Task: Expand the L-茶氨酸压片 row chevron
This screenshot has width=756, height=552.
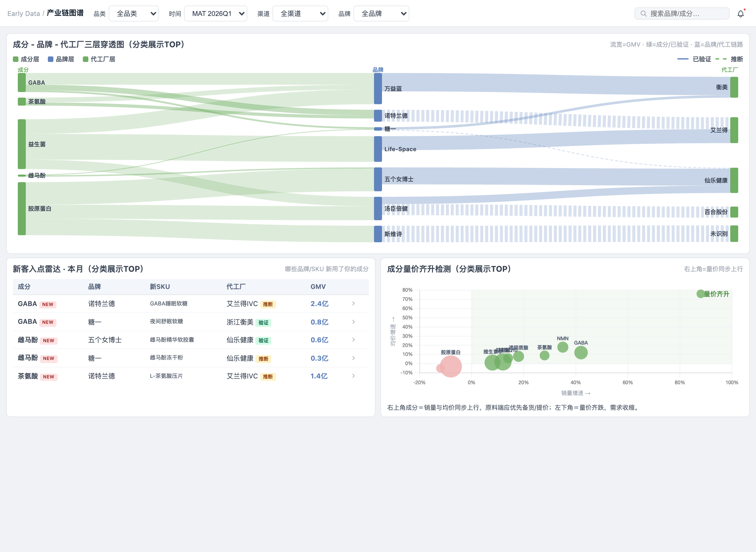Action: (353, 376)
